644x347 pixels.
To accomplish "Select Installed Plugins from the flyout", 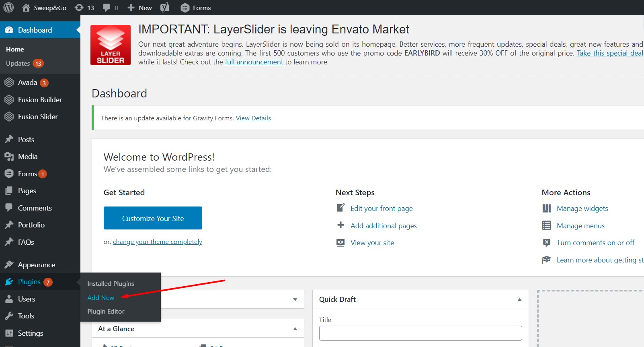I will (111, 284).
